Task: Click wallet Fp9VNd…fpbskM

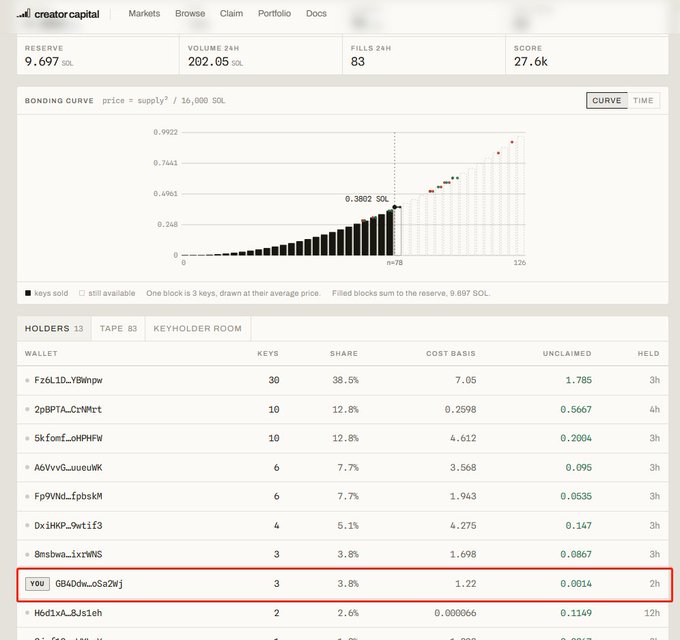Action: 69,496
